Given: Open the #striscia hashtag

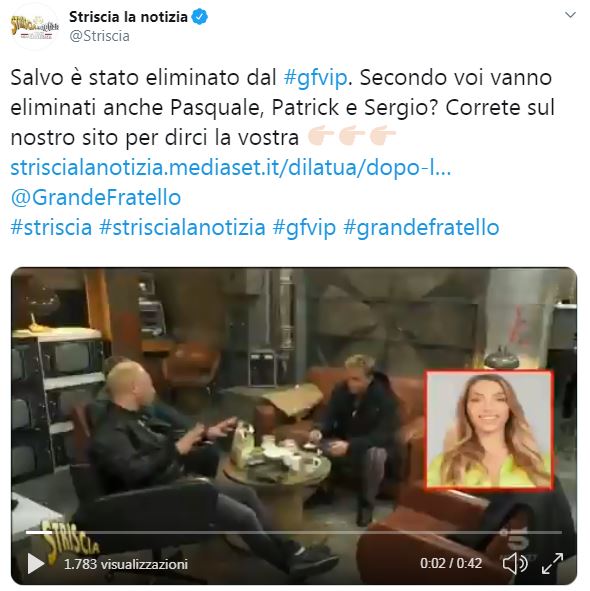Looking at the screenshot, I should coord(51,228).
